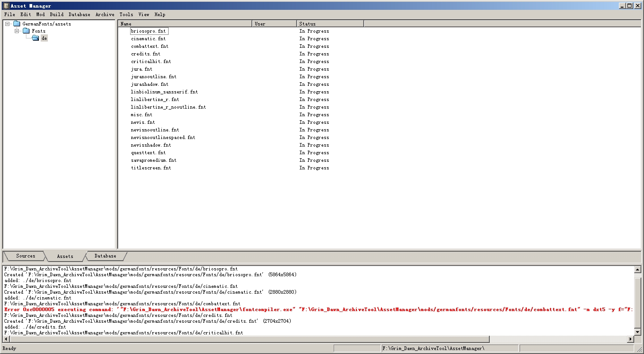Select jura.fnt in the file list
The image size is (644, 354).
click(x=141, y=69)
